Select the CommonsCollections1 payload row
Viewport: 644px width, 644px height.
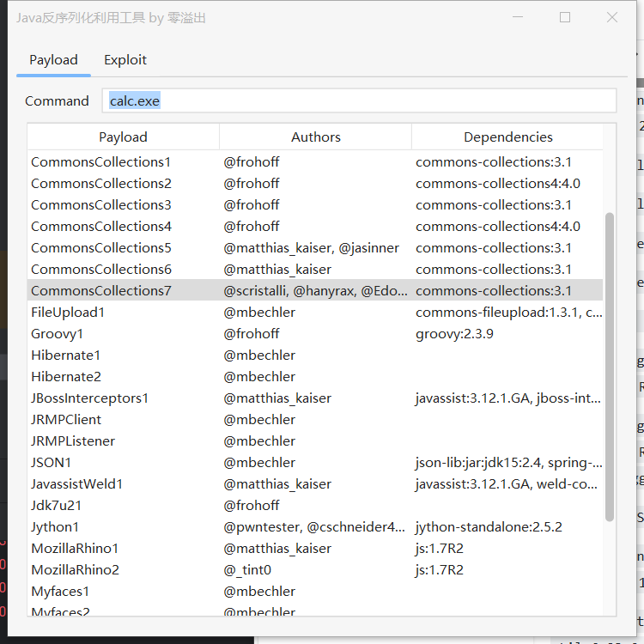101,162
